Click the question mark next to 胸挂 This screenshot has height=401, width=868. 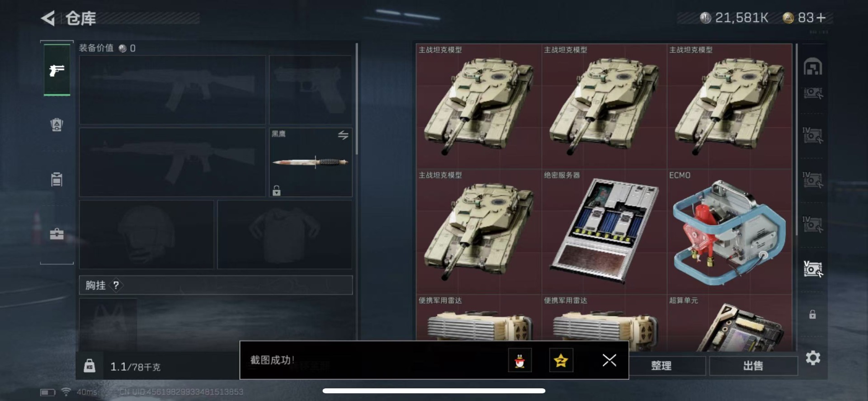click(x=116, y=285)
